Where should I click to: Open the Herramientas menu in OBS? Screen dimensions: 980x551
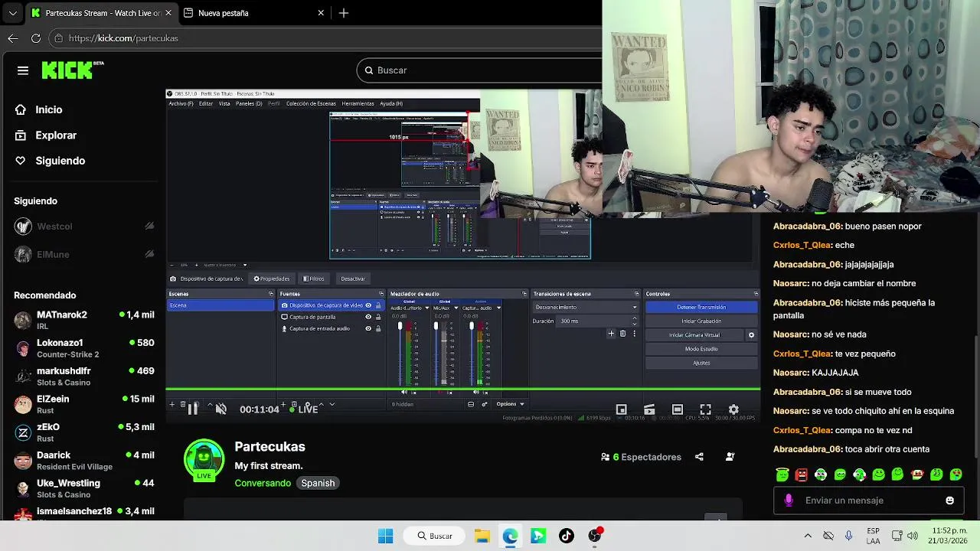[358, 103]
